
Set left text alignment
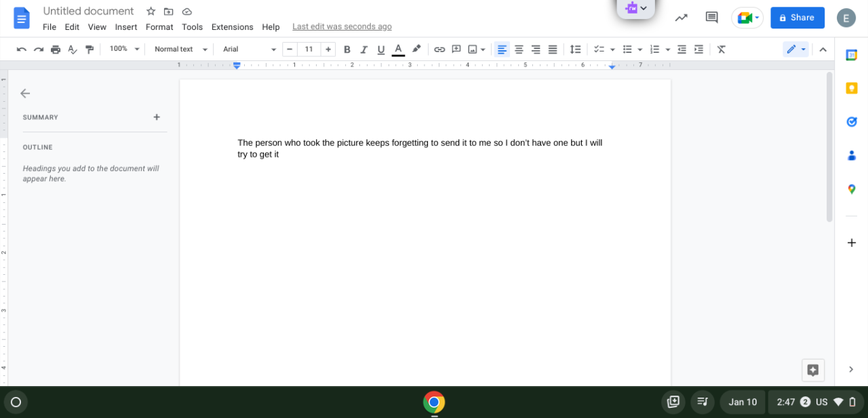502,50
